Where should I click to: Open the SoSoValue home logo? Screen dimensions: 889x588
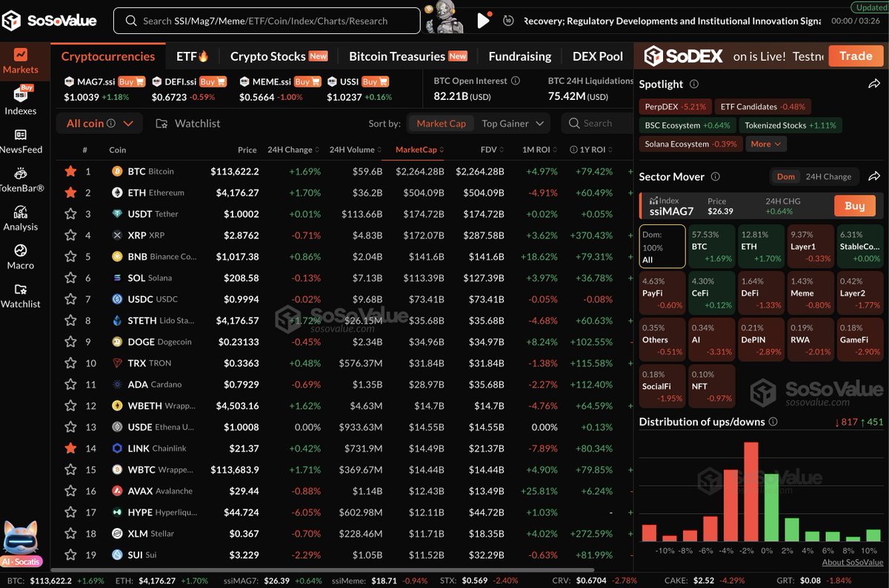pyautogui.click(x=49, y=21)
